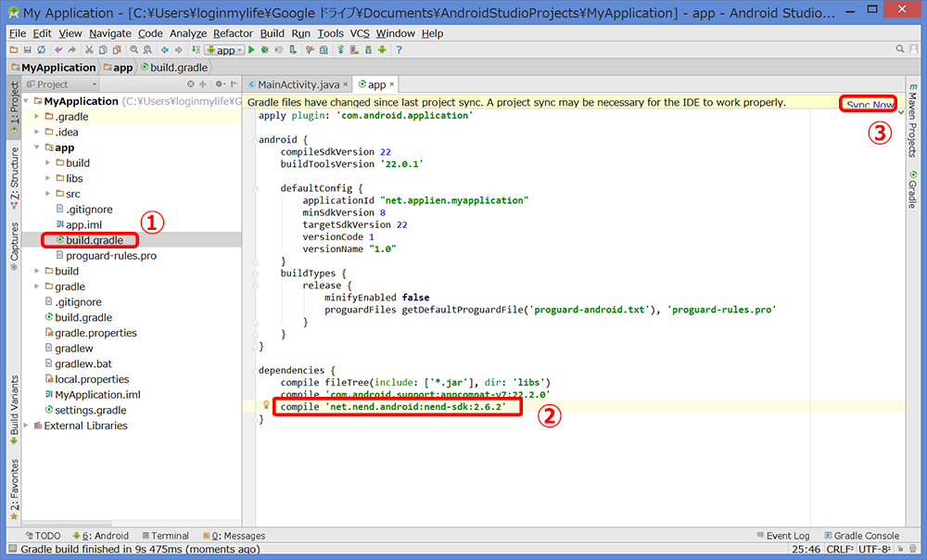
Task: Open the SDK Manager icon
Action: click(368, 50)
